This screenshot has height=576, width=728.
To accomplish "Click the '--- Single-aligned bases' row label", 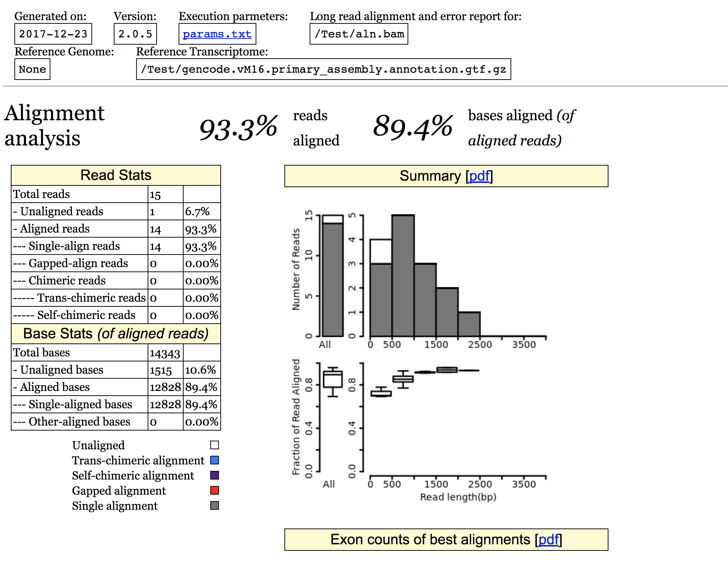I will (73, 404).
